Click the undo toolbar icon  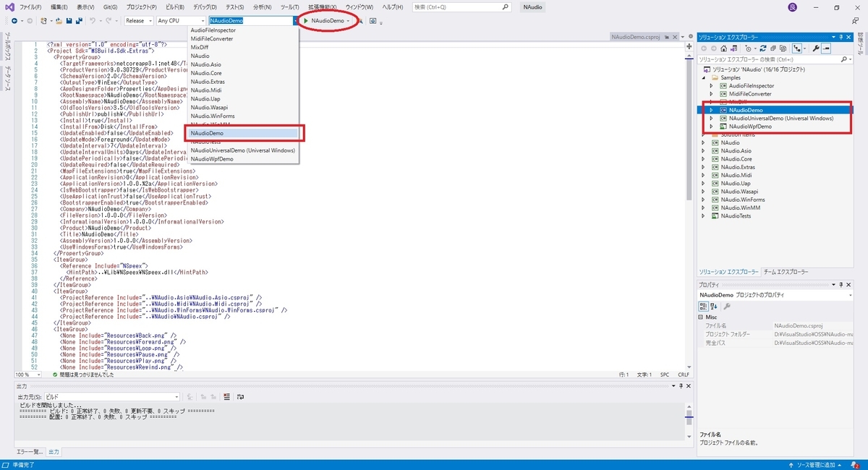point(93,20)
